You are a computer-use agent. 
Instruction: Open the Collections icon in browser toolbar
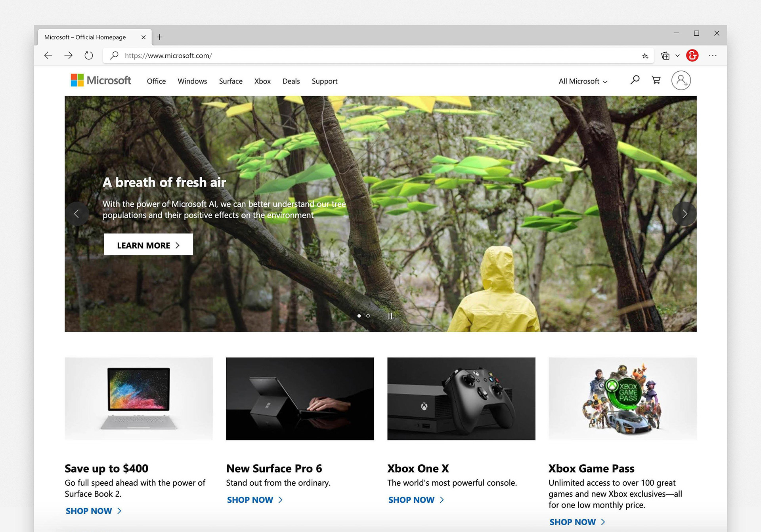[665, 56]
